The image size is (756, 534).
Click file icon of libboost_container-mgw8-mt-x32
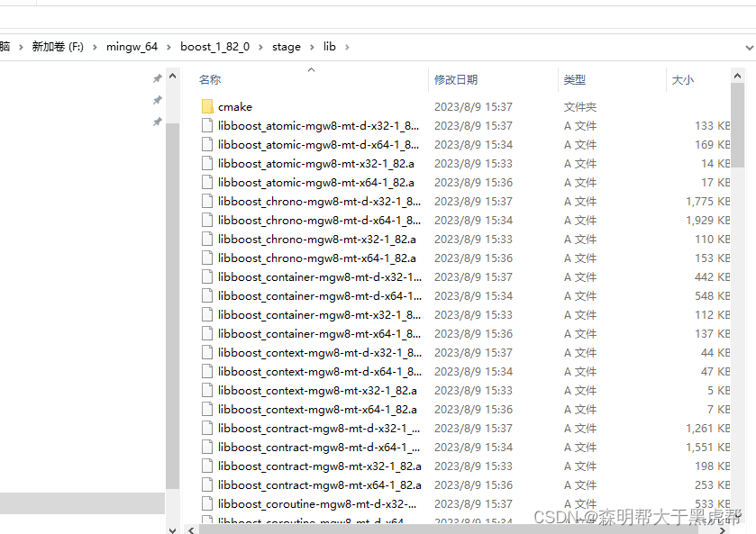click(x=207, y=314)
